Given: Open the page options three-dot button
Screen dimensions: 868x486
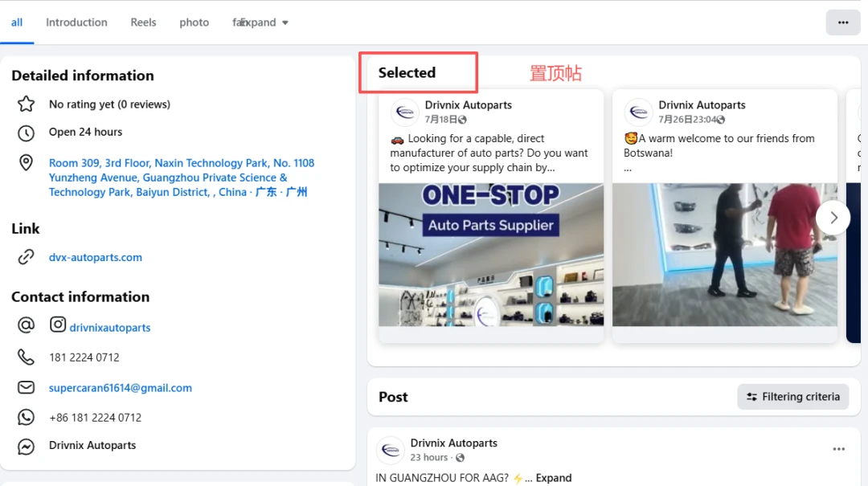Looking at the screenshot, I should click(x=842, y=22).
